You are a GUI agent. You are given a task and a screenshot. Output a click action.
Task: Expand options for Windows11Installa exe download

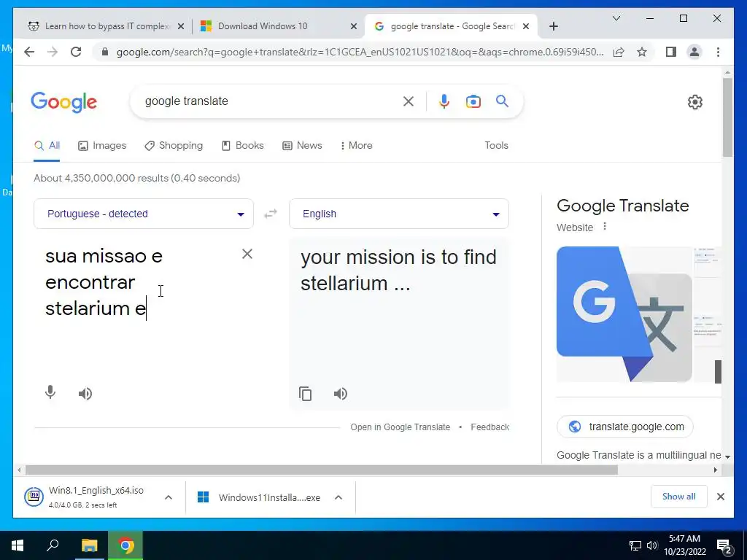pos(338,497)
